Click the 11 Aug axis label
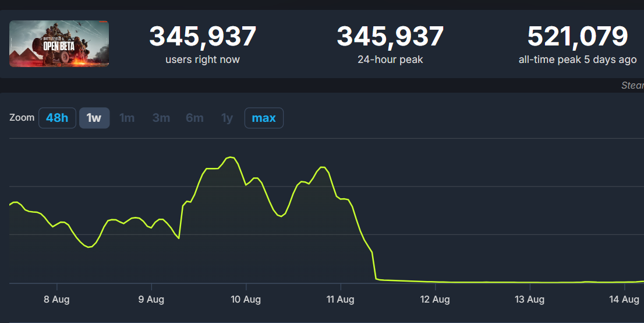This screenshot has width=644, height=323. point(340,299)
